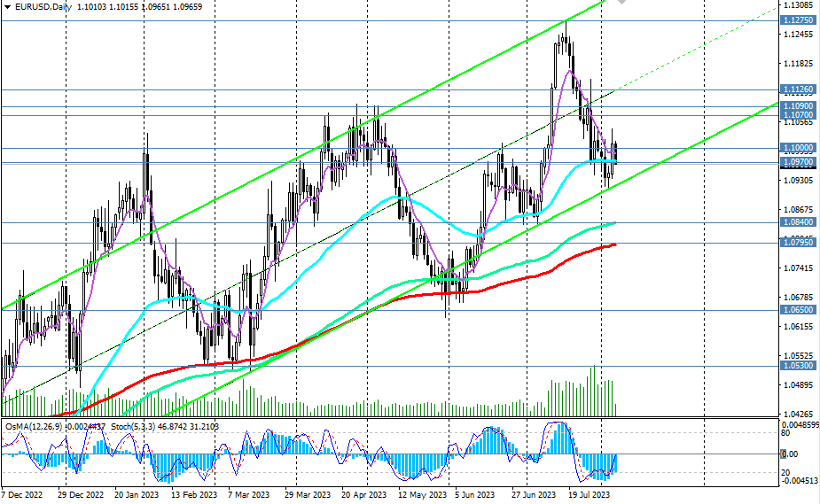The height and width of the screenshot is (504, 820).
Task: Click the 1.10700 price level label
Action: 799,115
